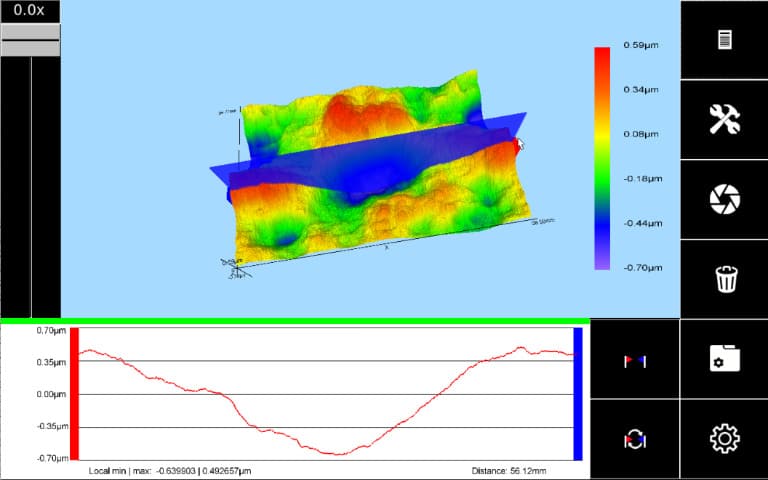Click the axis origin indicator on 3D surface
The height and width of the screenshot is (480, 768).
pyautogui.click(x=234, y=267)
